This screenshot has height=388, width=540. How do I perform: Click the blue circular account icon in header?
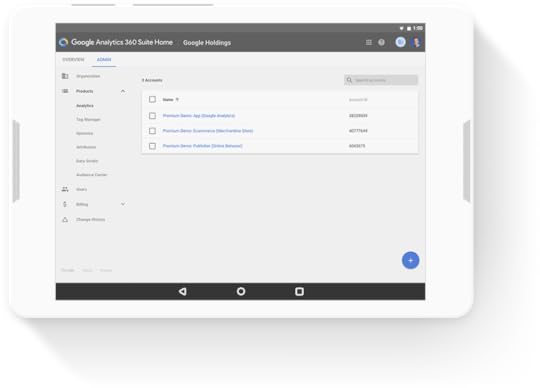400,42
